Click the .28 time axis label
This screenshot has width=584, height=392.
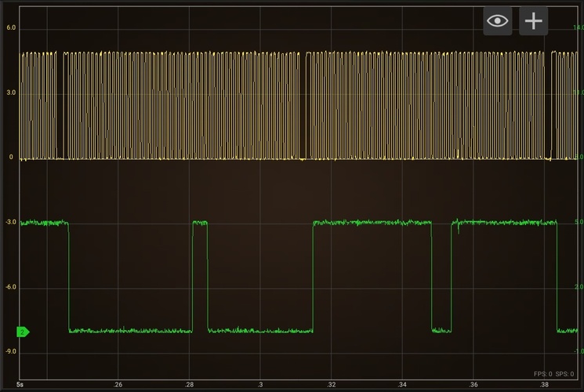point(189,384)
